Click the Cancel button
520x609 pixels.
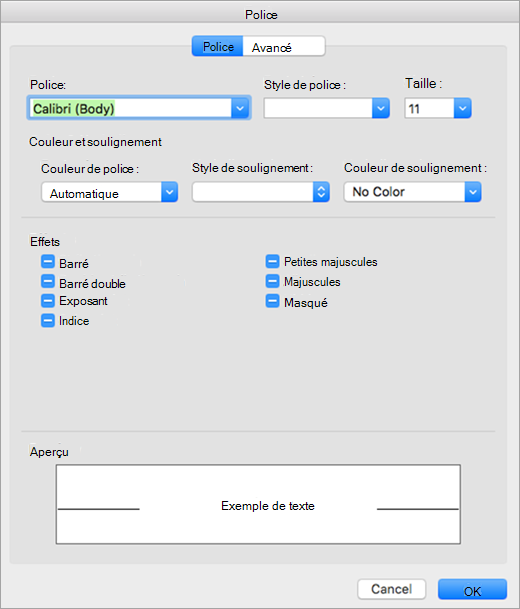[x=391, y=589]
